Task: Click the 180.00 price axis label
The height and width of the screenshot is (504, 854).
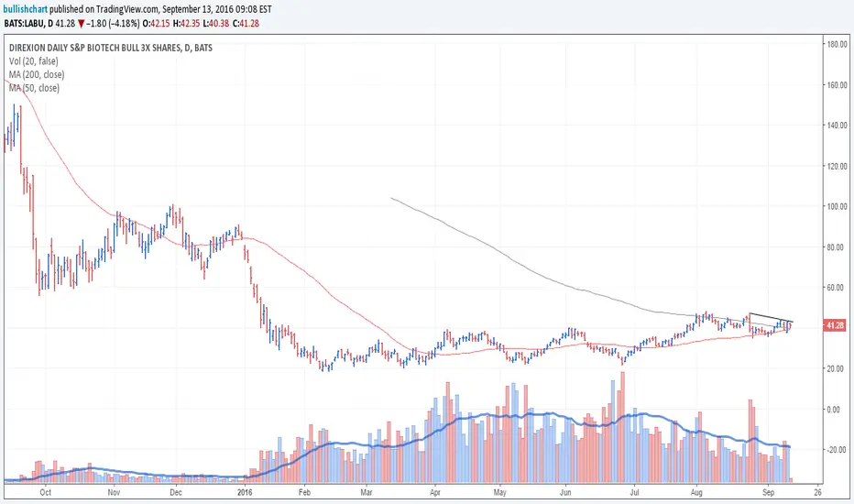Action: (838, 44)
